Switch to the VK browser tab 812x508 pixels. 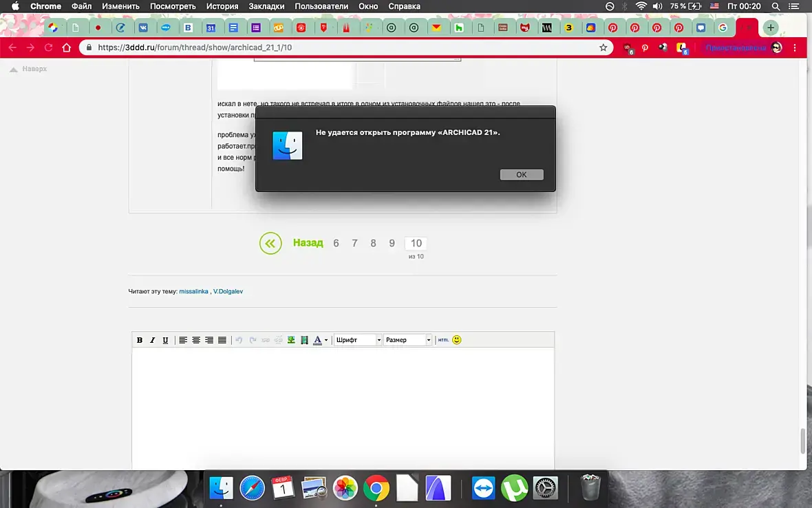143,28
